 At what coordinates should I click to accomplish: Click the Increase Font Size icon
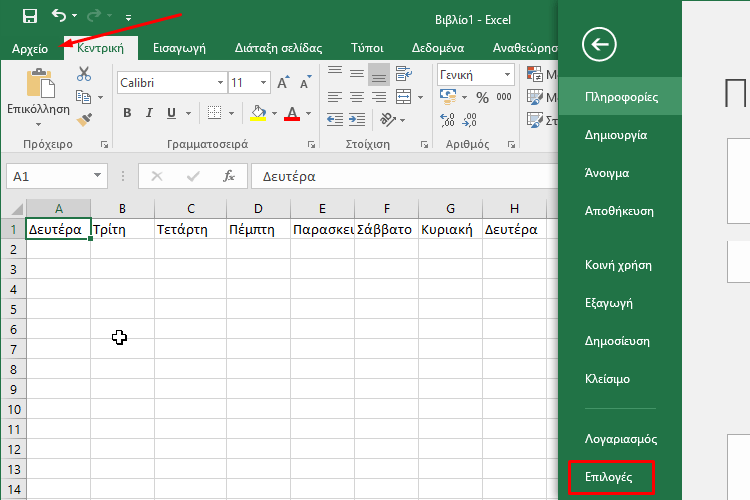[x=283, y=82]
